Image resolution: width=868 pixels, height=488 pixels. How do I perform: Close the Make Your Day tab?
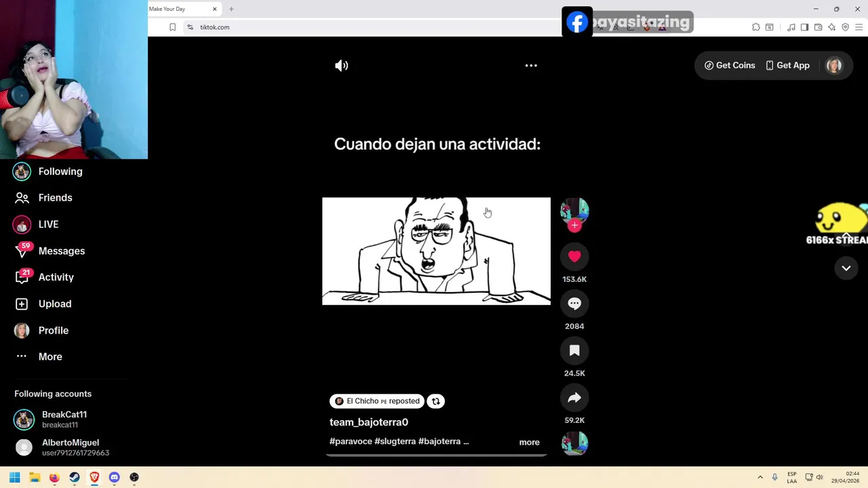[x=214, y=9]
